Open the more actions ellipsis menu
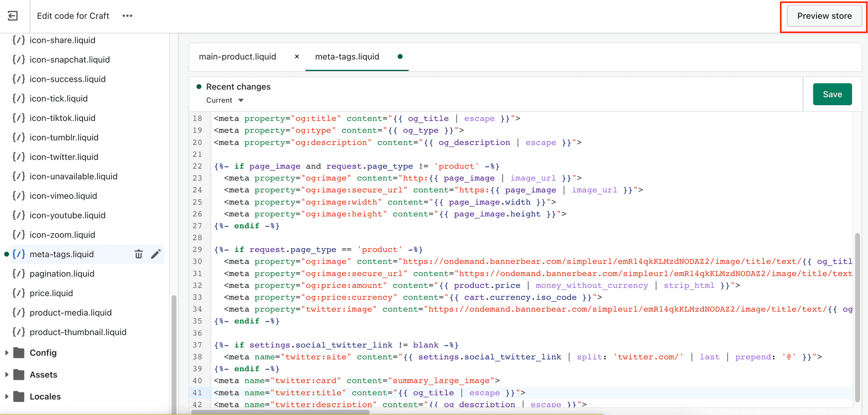The height and width of the screenshot is (415, 868). [127, 16]
